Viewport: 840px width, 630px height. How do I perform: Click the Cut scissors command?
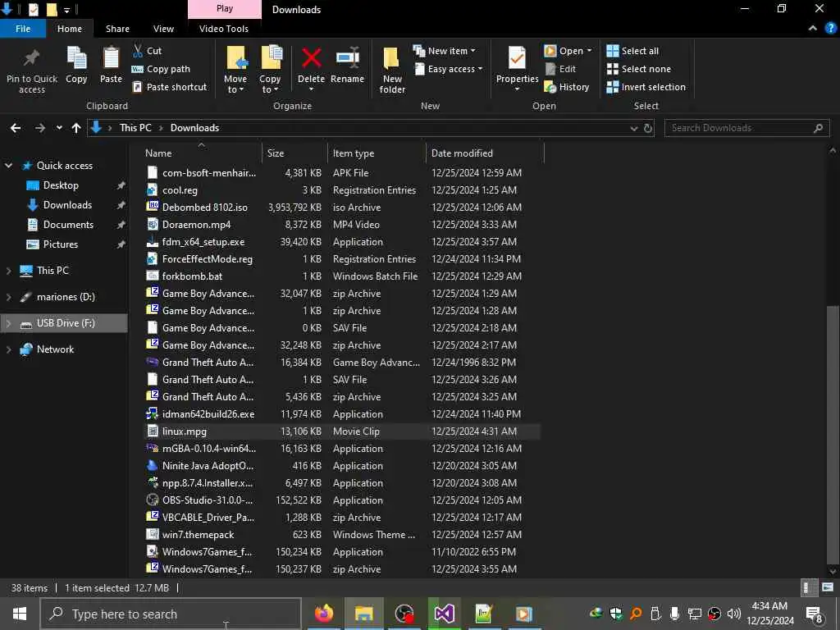click(147, 51)
